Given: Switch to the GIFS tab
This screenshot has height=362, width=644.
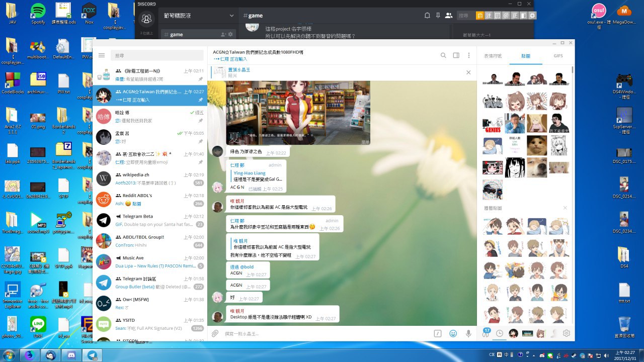Looking at the screenshot, I should pos(558,56).
